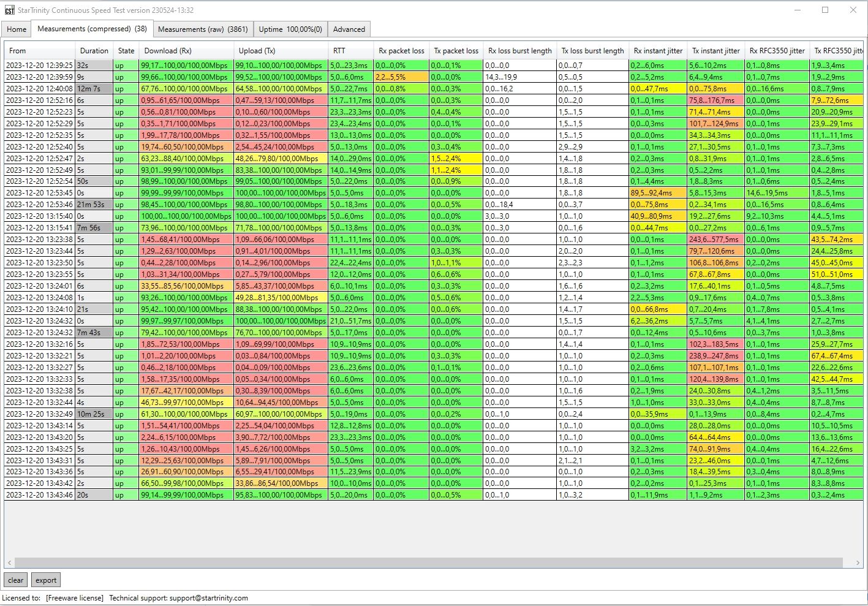Viewport: 868px width, 606px height.
Task: Sort by the Tx packet loss column header
Action: [456, 51]
